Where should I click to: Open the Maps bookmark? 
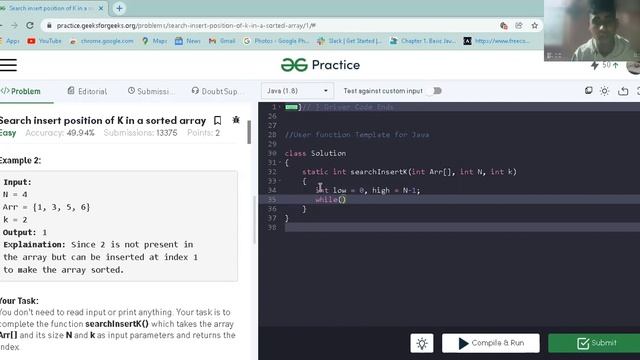154,41
